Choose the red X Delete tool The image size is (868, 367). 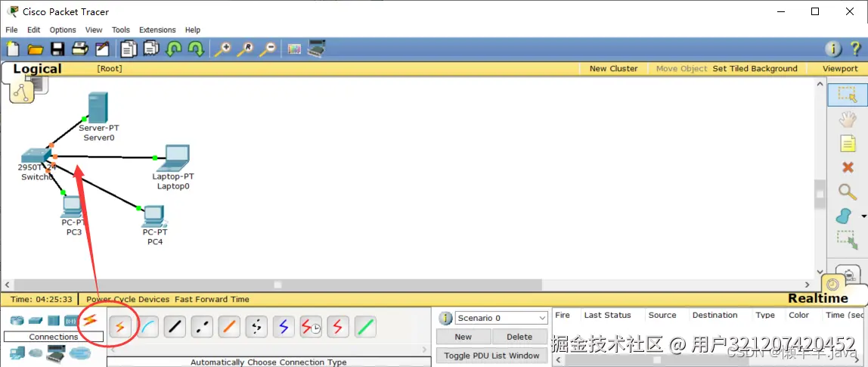click(x=848, y=167)
